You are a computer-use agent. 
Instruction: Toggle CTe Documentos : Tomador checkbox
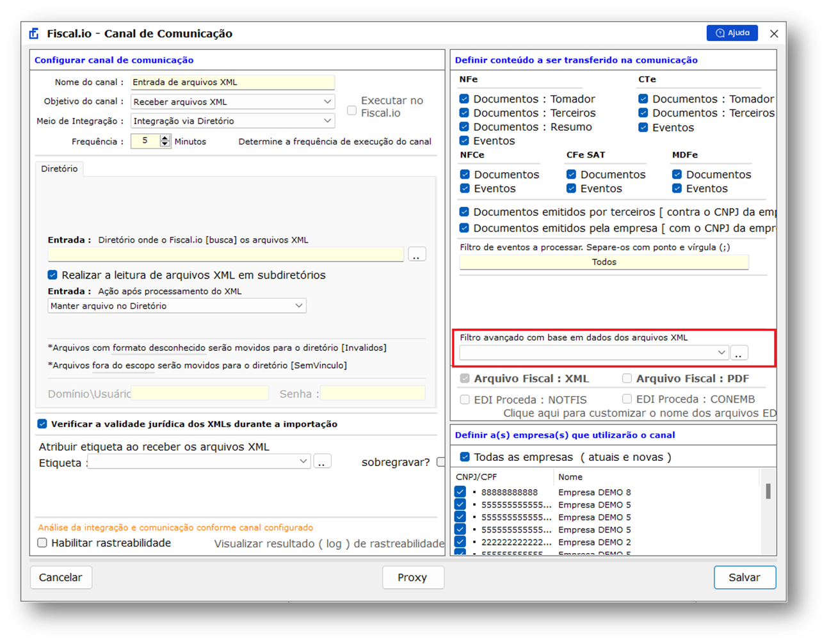(643, 99)
